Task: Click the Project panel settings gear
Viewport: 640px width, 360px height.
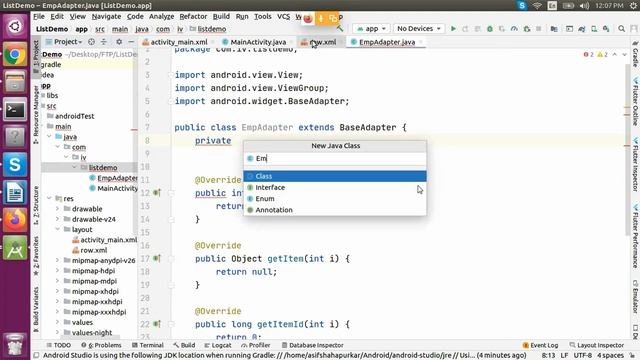Action: point(119,42)
